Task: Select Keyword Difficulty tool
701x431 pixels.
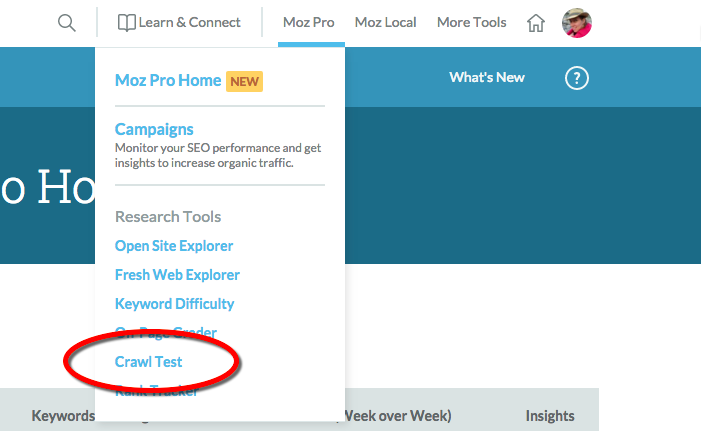Action: [174, 303]
